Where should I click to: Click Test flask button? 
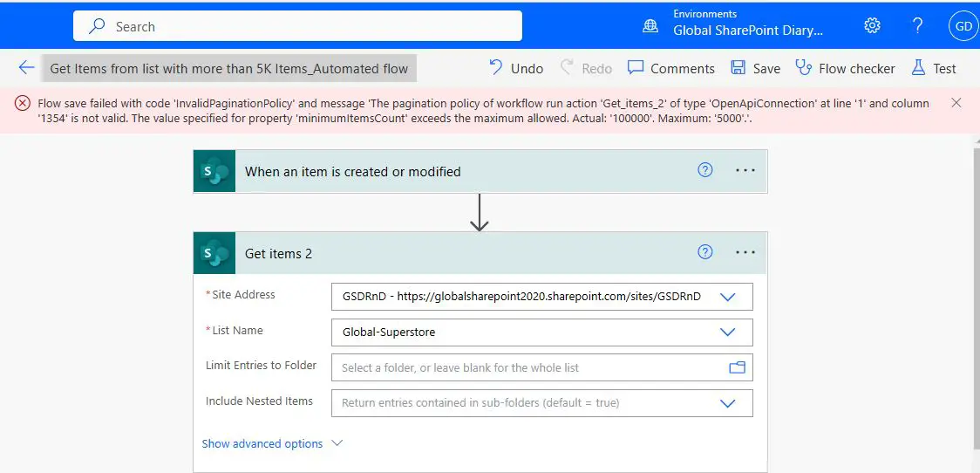(x=934, y=68)
